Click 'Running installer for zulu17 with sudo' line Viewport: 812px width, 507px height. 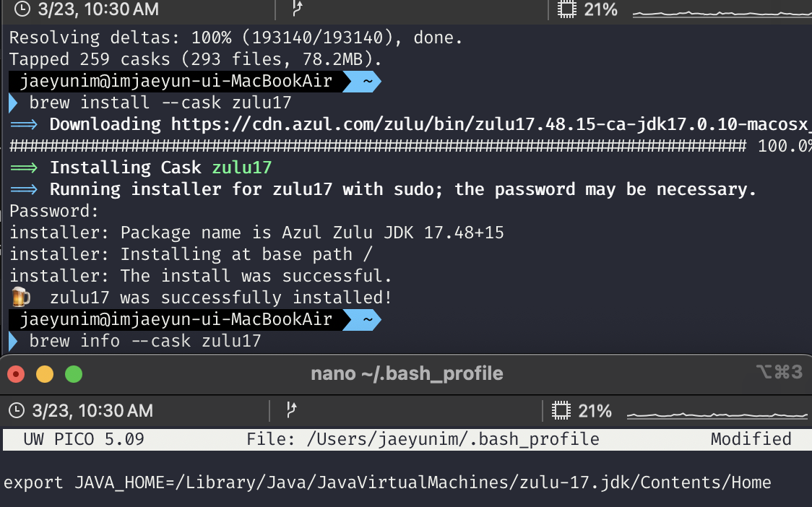click(403, 189)
